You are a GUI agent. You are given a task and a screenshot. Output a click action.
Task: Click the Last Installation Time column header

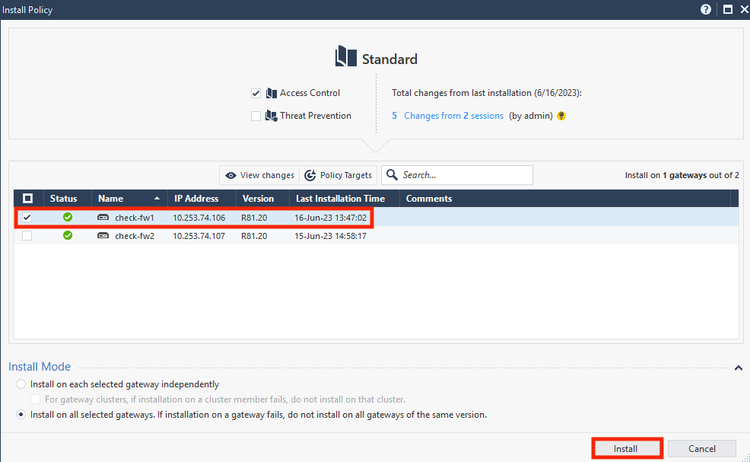pos(344,198)
